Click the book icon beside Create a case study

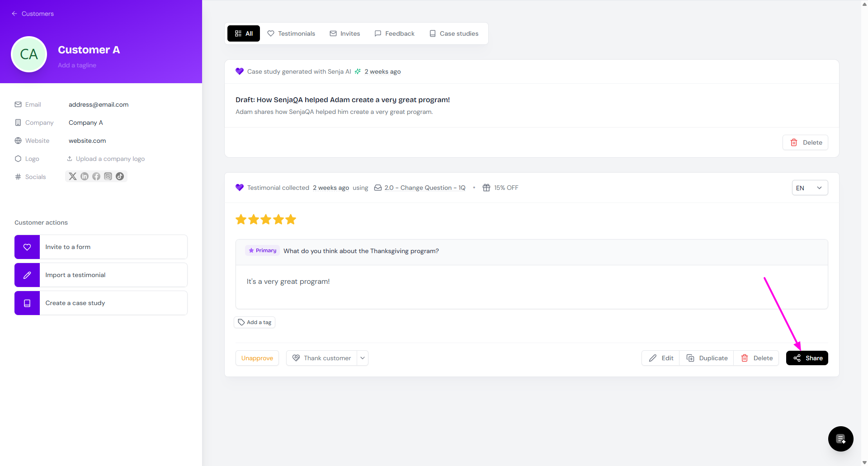point(27,303)
